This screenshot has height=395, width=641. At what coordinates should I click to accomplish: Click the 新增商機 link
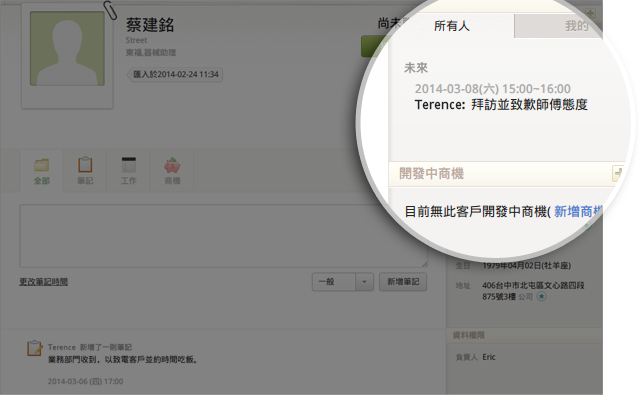pyautogui.click(x=578, y=211)
